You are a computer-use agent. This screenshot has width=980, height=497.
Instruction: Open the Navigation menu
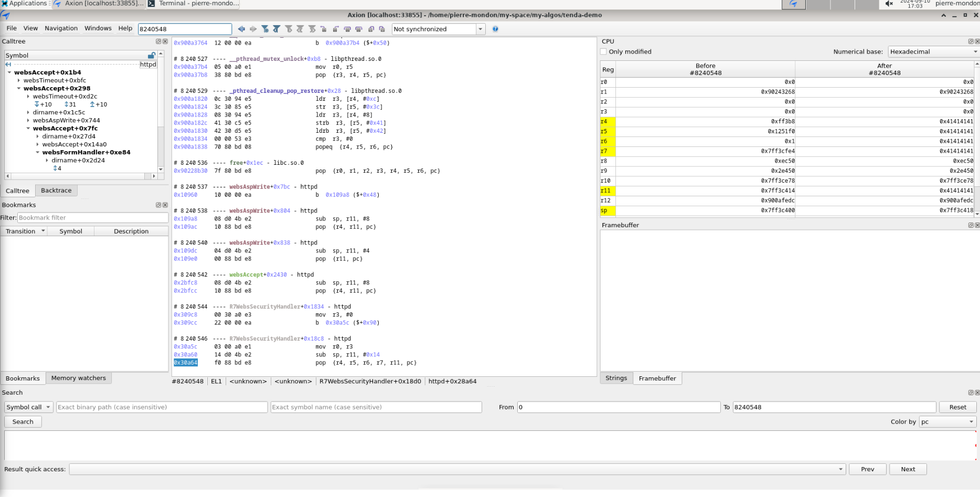(61, 28)
